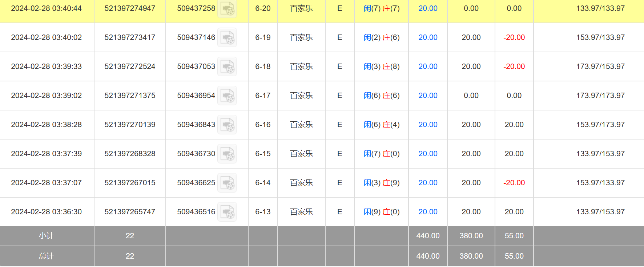Click result 闲(6) 庄(4) in 6-16 row
The width and height of the screenshot is (644, 267).
point(381,125)
